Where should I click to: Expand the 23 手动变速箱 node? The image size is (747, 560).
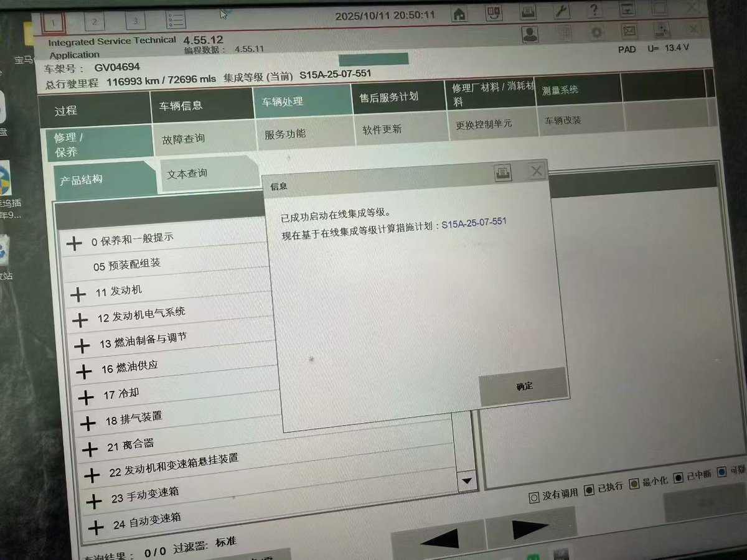click(x=94, y=501)
